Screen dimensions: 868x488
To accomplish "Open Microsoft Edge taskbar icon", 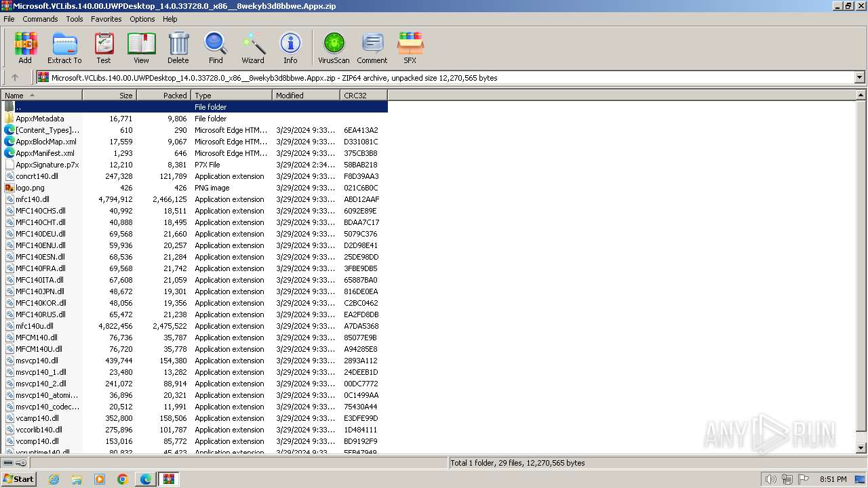I will click(146, 479).
